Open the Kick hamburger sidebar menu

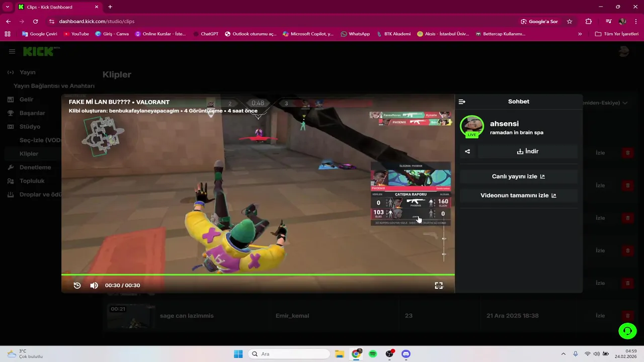(x=12, y=51)
